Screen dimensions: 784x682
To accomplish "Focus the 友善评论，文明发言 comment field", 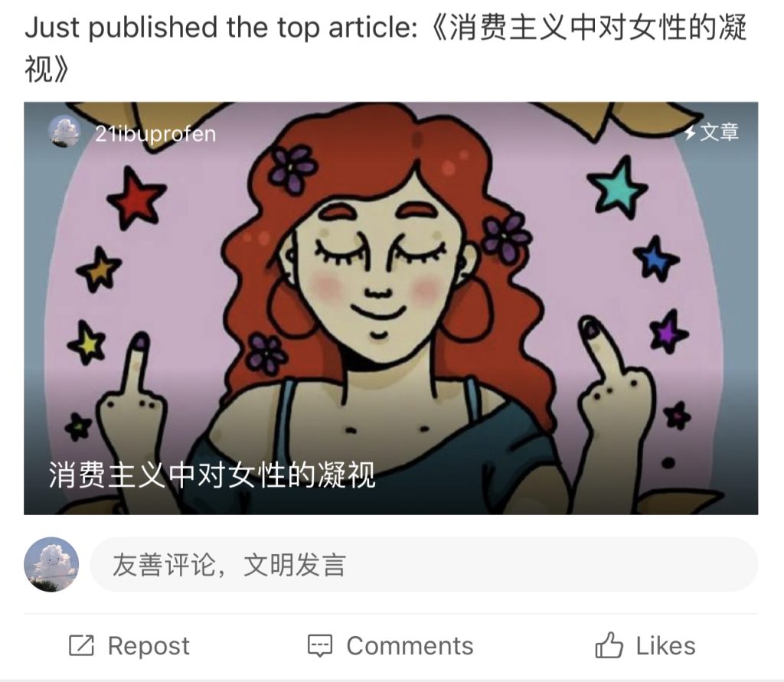I will (x=424, y=564).
